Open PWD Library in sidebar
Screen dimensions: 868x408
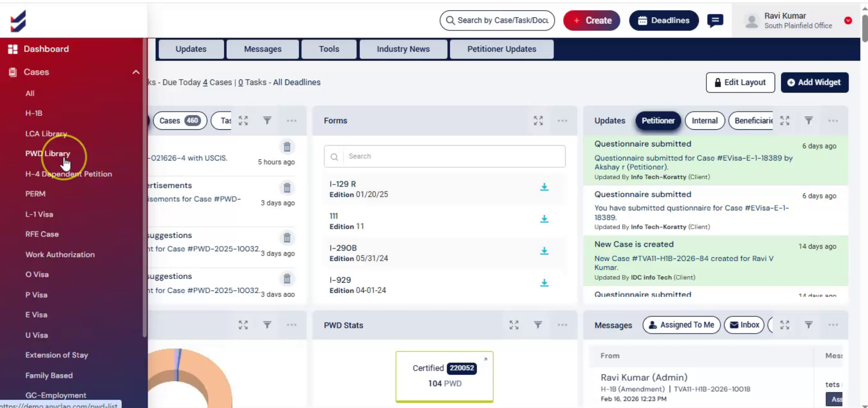[48, 154]
